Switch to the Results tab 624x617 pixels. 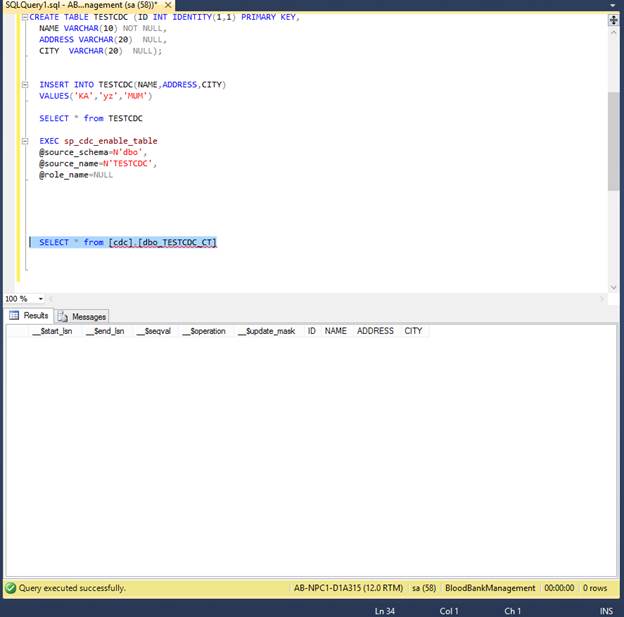(x=29, y=316)
